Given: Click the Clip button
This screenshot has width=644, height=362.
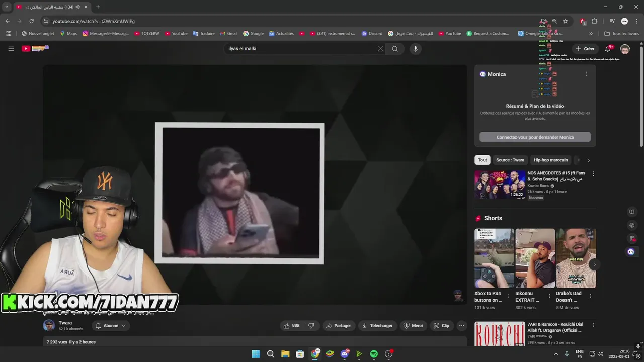Looking at the screenshot, I should [x=441, y=326].
